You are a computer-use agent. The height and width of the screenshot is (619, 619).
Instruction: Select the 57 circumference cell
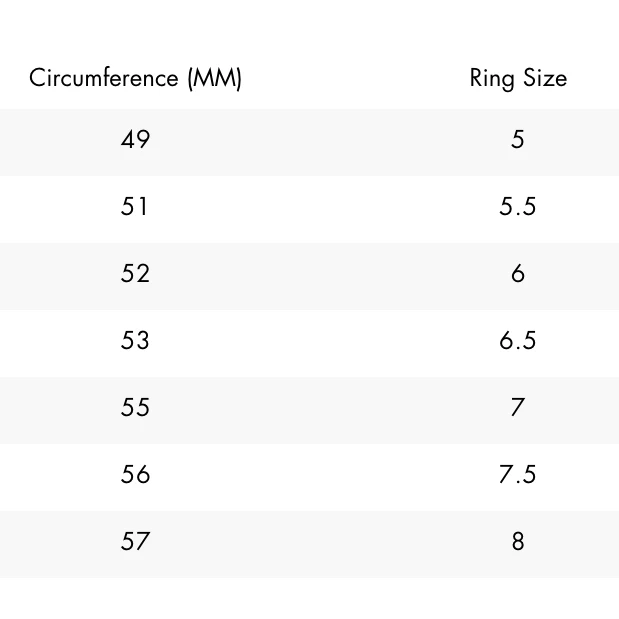coord(135,541)
